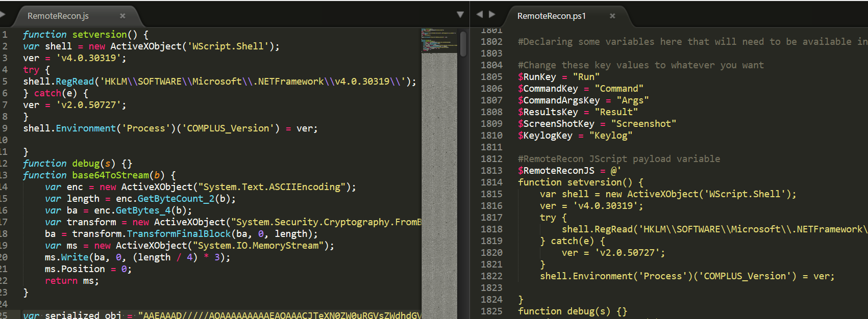Click 'GetByteCount_2' method in left pane
Viewport: 868px width, 319px height.
(x=176, y=199)
